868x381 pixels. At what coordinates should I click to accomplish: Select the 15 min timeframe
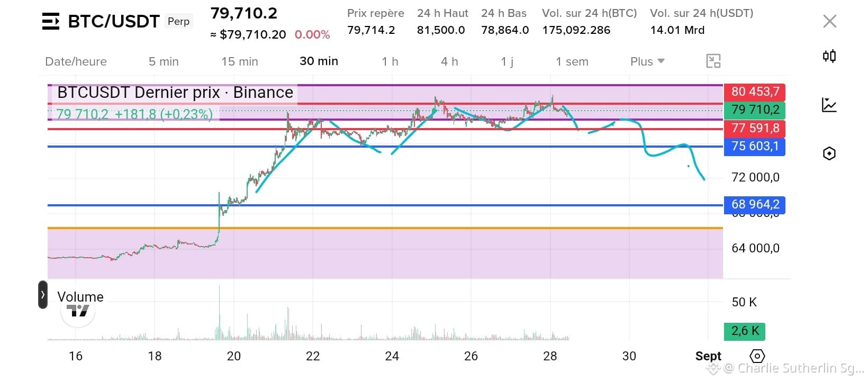pos(240,61)
